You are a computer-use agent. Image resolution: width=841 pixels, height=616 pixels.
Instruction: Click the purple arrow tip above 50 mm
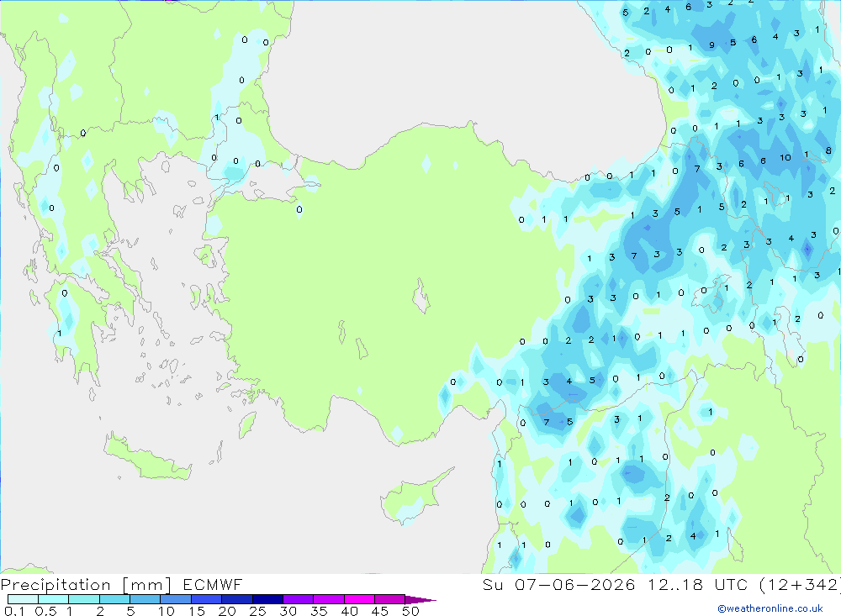tap(420, 600)
